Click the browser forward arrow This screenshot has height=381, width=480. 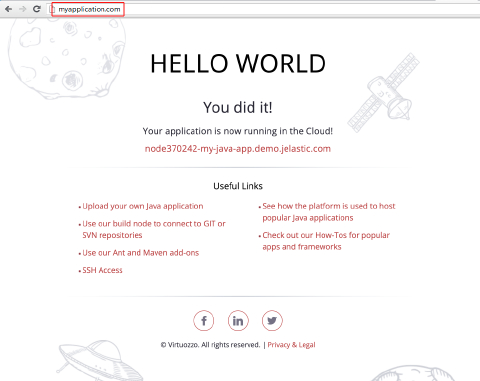(23, 9)
